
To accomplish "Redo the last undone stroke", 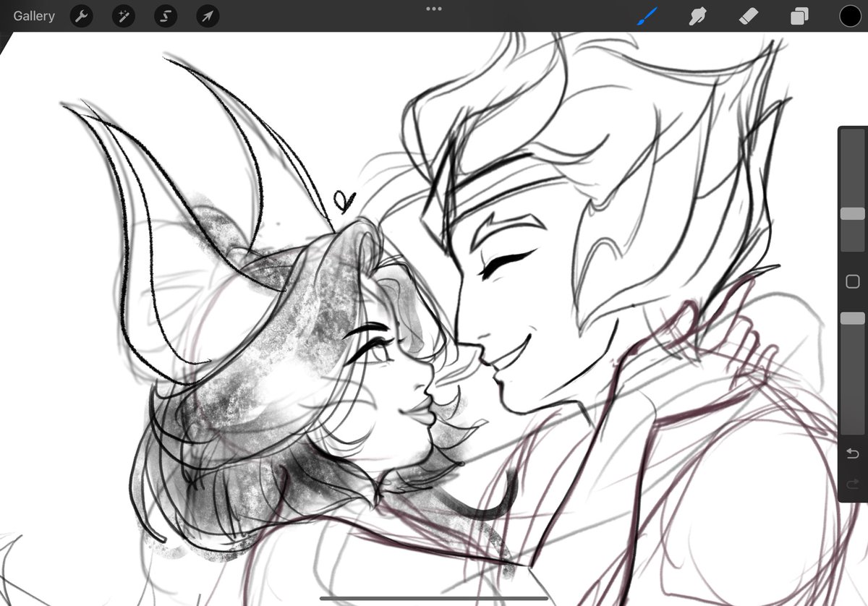I will [x=852, y=482].
